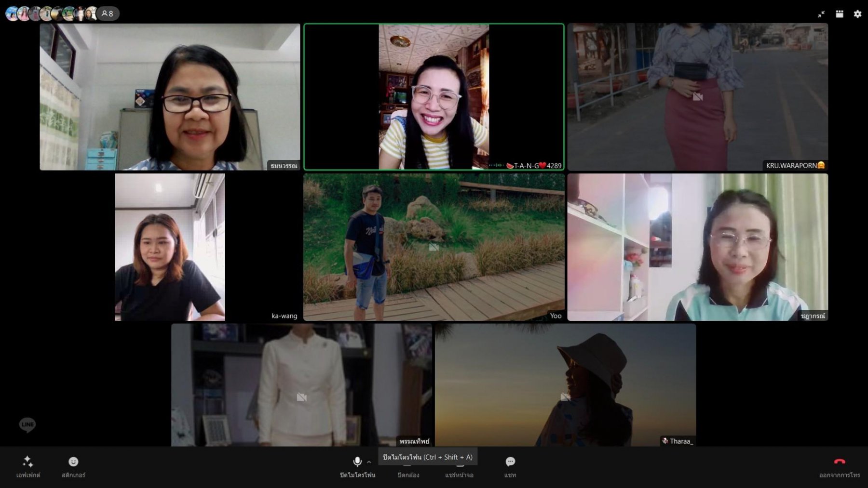This screenshot has width=868, height=488.
Task: Click the first participant avatar at top
Action: point(12,13)
